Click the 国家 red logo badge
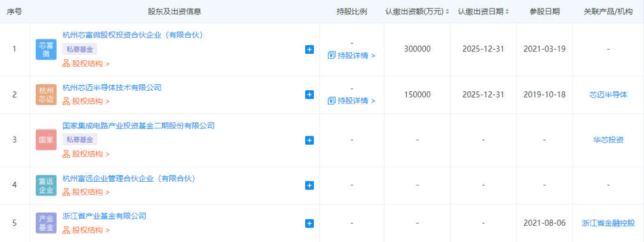The image size is (644, 242). (46, 140)
